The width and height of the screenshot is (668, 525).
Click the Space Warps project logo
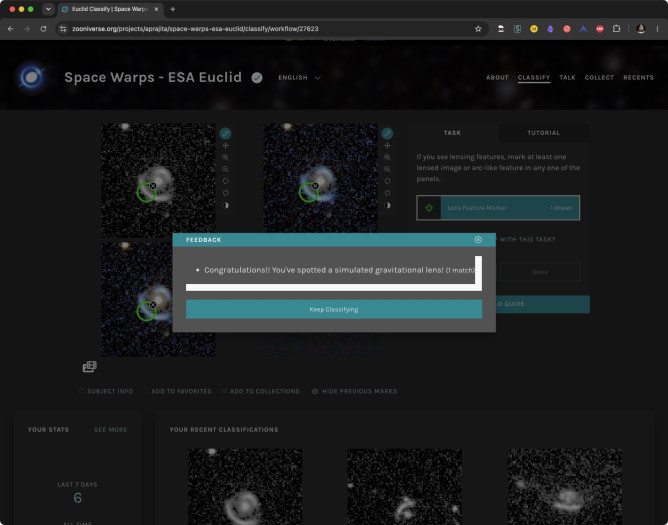[x=31, y=78]
